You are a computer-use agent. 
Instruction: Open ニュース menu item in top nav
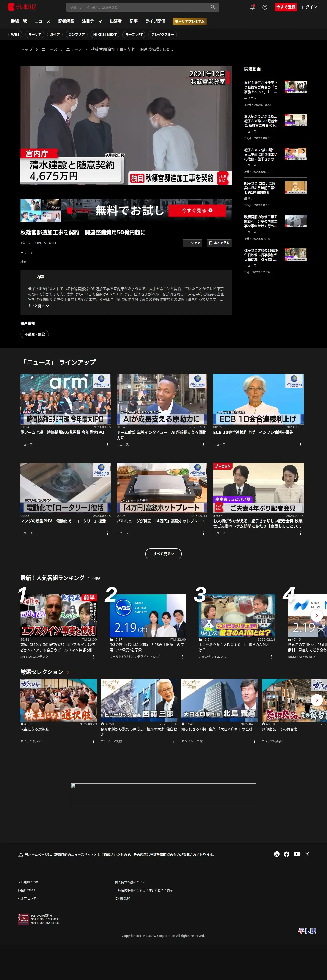click(x=42, y=21)
